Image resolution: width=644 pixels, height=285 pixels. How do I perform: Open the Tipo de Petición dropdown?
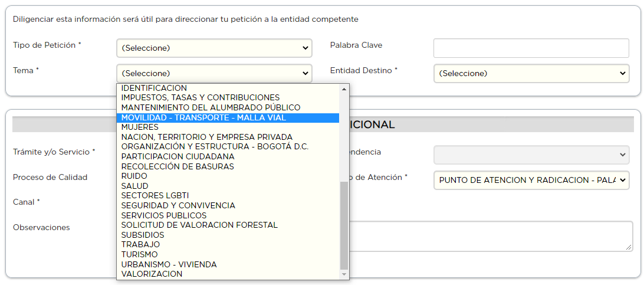[x=214, y=48]
